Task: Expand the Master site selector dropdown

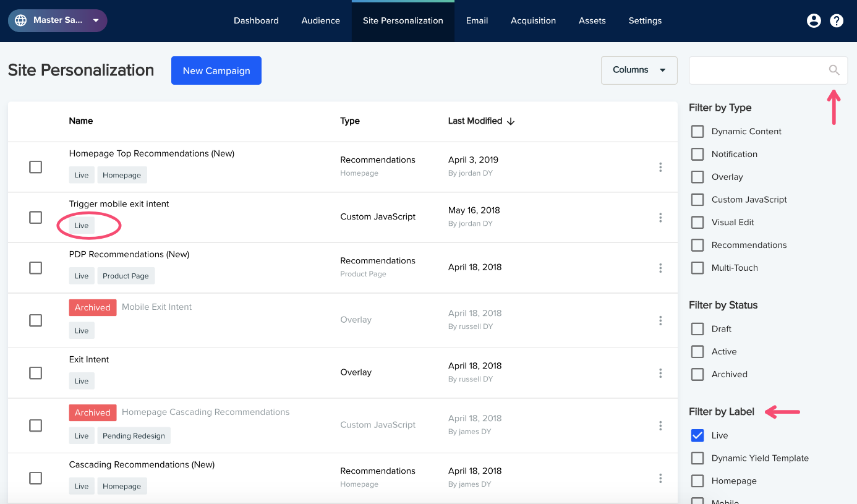Action: tap(58, 20)
